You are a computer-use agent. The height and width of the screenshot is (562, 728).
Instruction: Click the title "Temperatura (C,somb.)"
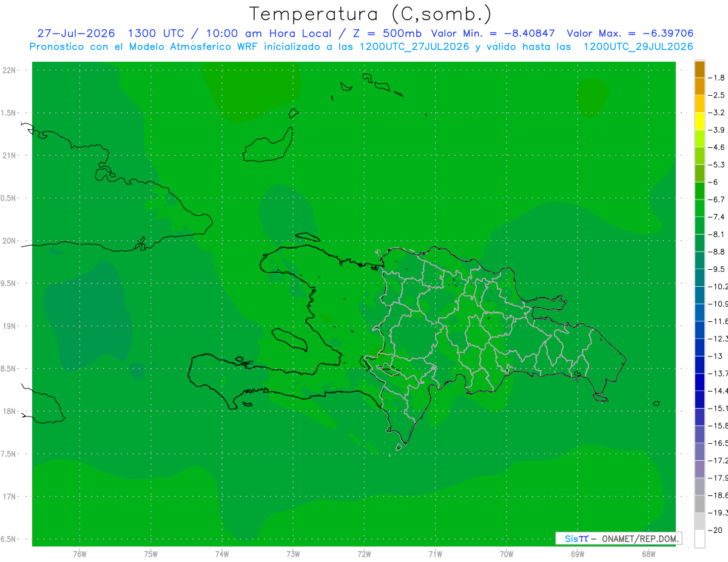click(x=371, y=14)
